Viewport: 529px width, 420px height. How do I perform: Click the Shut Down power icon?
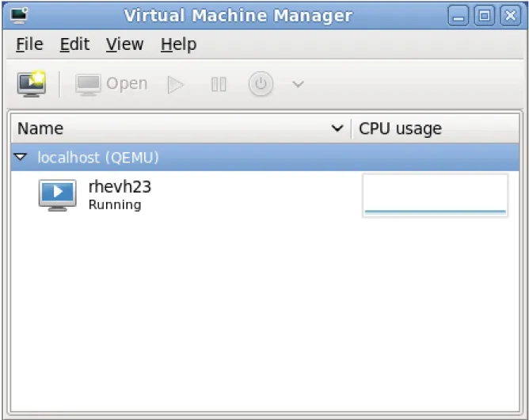(x=261, y=84)
